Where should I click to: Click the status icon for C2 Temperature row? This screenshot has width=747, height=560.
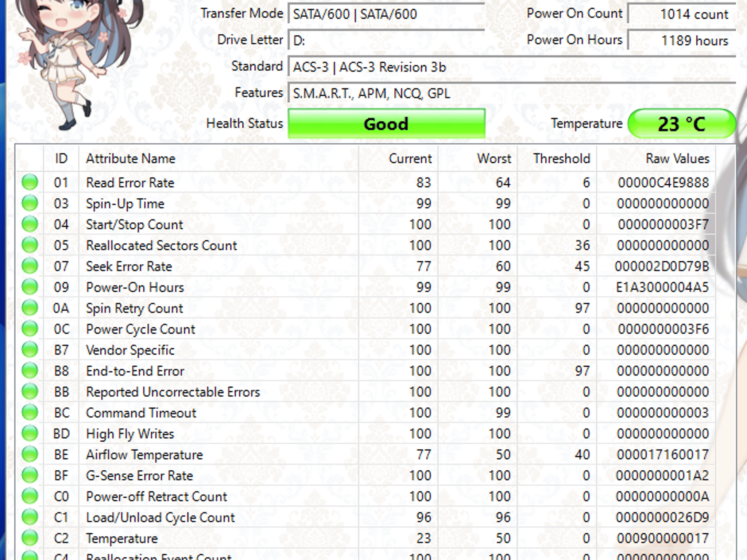[30, 538]
